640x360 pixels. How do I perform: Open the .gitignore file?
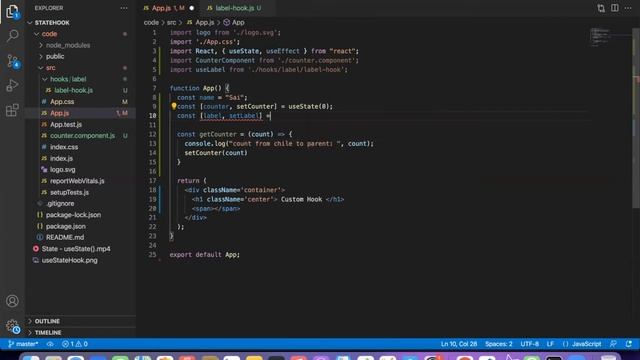[x=60, y=204]
